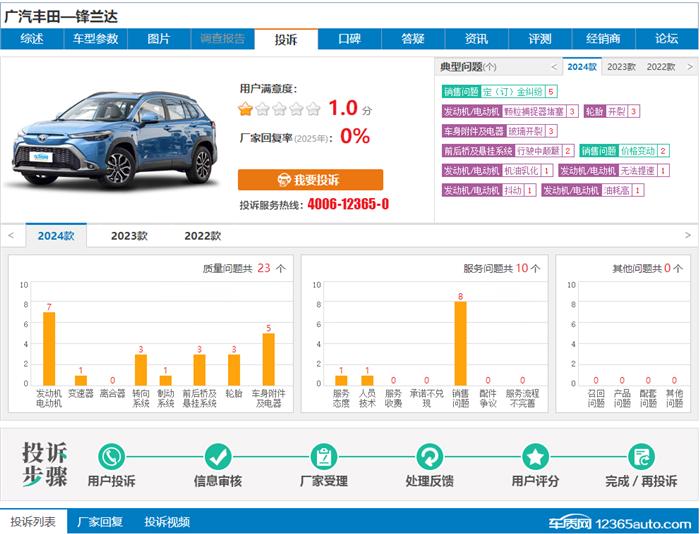The width and height of the screenshot is (700, 534).
Task: Open the 评测 navigation tab
Action: coord(540,39)
